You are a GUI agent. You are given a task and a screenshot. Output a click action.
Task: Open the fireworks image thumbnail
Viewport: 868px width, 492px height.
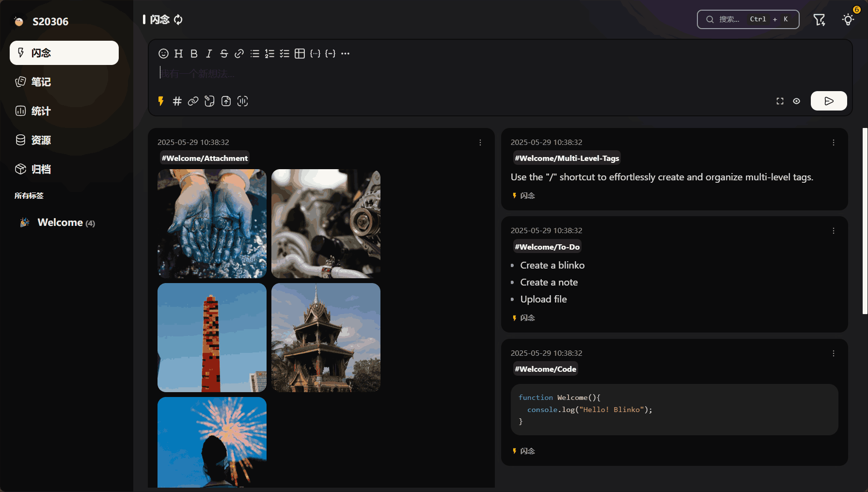click(x=212, y=442)
